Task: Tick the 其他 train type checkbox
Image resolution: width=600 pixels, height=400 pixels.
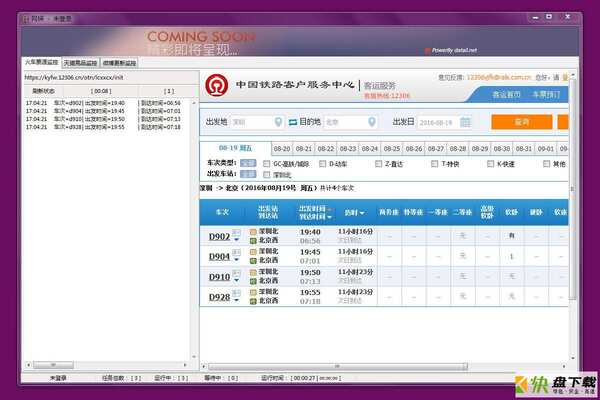Action: click(x=546, y=164)
